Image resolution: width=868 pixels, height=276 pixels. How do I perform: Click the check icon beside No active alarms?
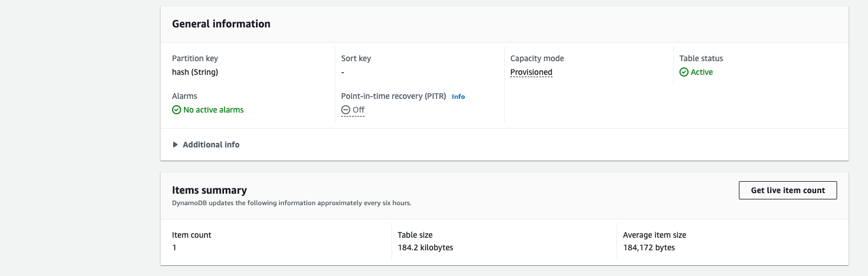point(177,110)
